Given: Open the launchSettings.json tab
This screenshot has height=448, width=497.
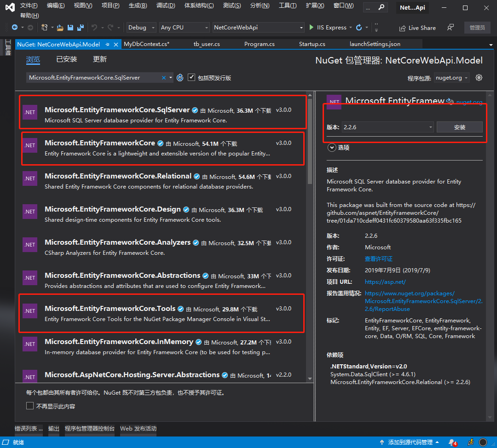Looking at the screenshot, I should (x=375, y=44).
